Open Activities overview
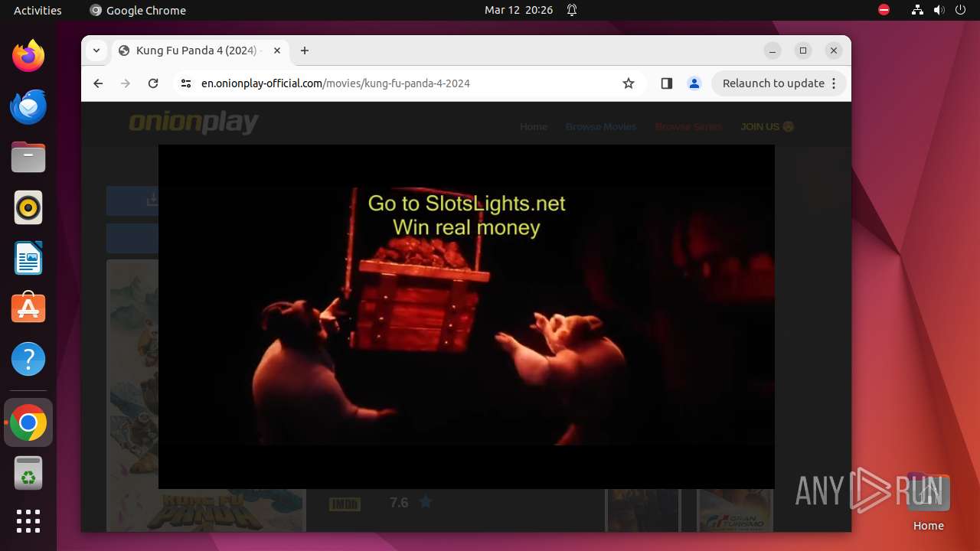 (38, 10)
